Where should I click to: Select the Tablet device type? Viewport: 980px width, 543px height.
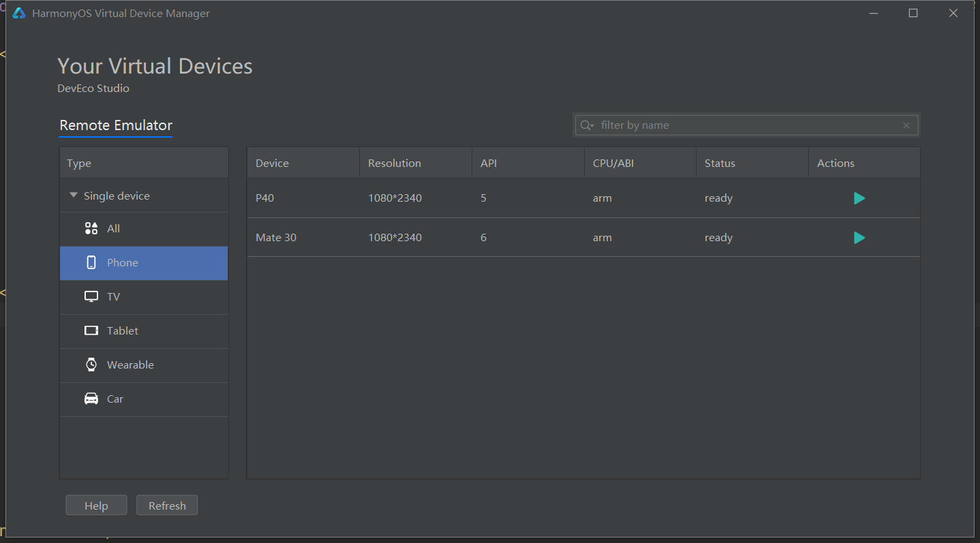tap(144, 331)
